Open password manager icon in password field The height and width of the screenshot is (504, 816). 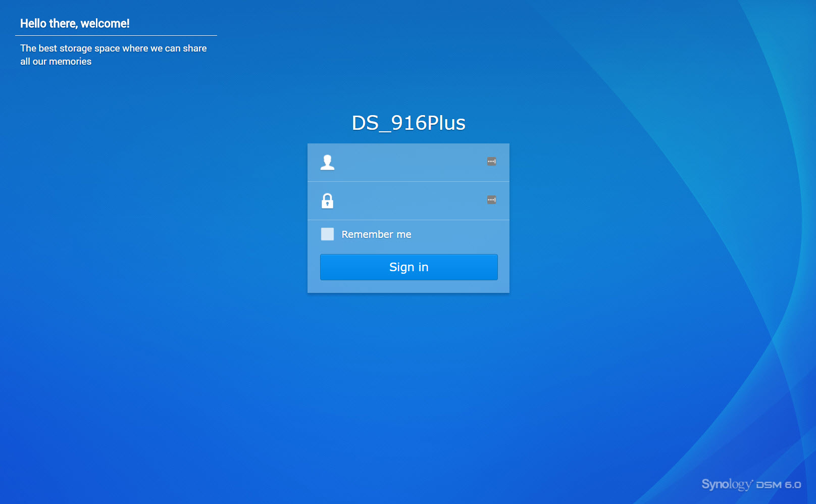click(x=491, y=200)
